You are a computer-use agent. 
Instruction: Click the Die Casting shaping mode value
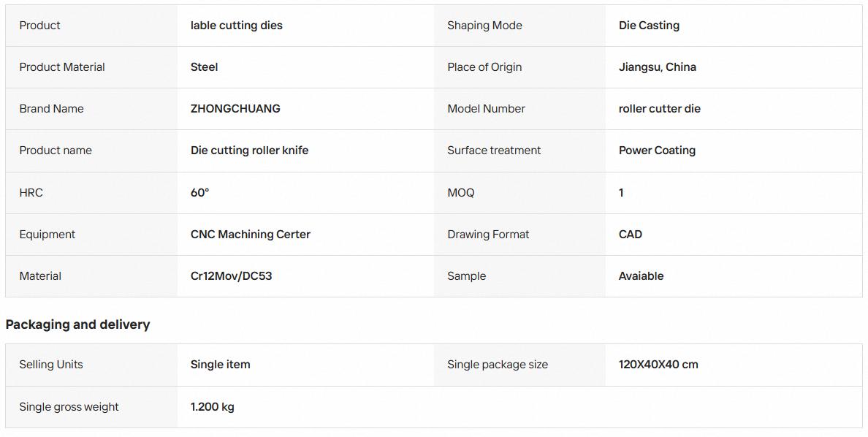[x=649, y=26]
